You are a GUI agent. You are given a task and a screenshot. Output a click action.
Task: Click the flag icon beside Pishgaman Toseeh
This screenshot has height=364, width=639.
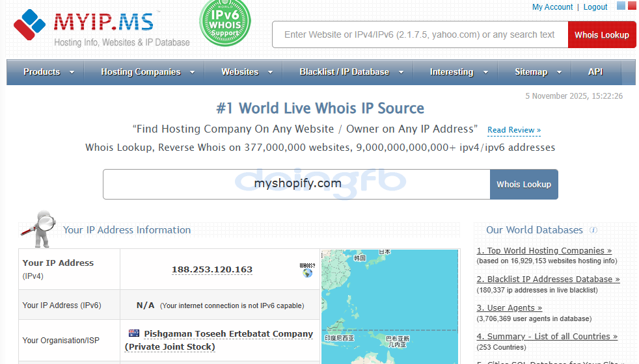tap(134, 333)
